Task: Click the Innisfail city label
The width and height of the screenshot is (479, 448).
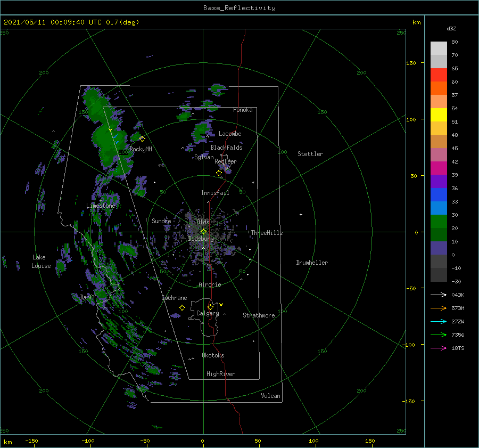Action: point(215,193)
